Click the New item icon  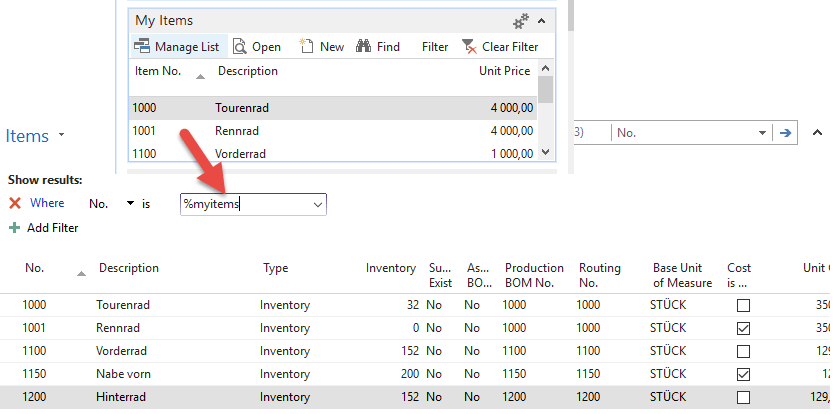tap(305, 47)
